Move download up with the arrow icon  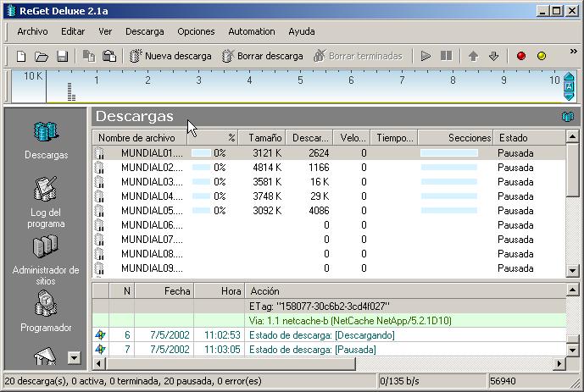coord(474,57)
